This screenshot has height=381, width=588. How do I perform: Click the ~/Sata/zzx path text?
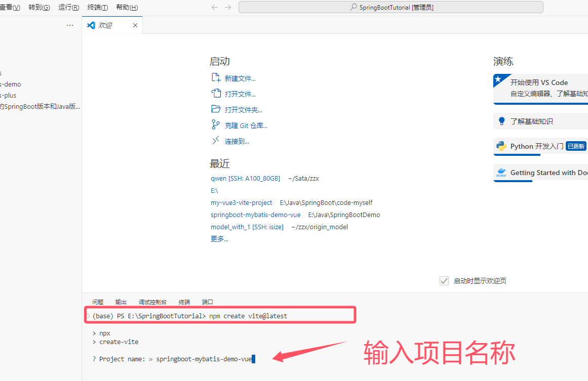(303, 178)
